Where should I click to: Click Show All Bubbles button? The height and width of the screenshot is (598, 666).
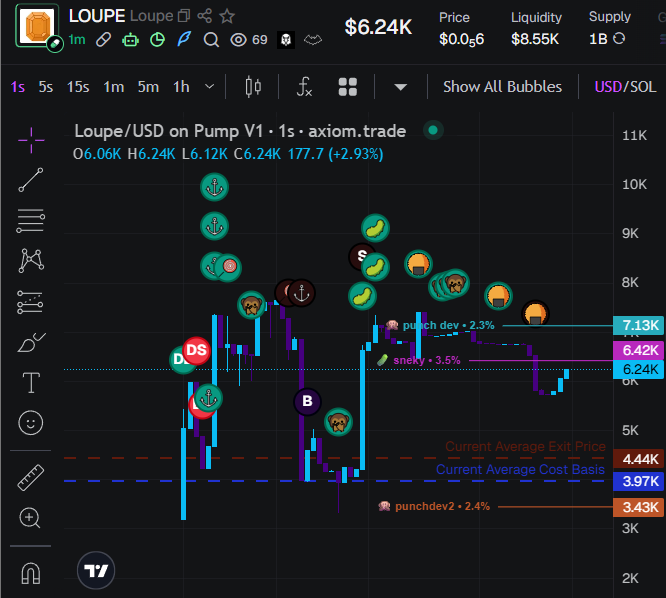coord(502,87)
